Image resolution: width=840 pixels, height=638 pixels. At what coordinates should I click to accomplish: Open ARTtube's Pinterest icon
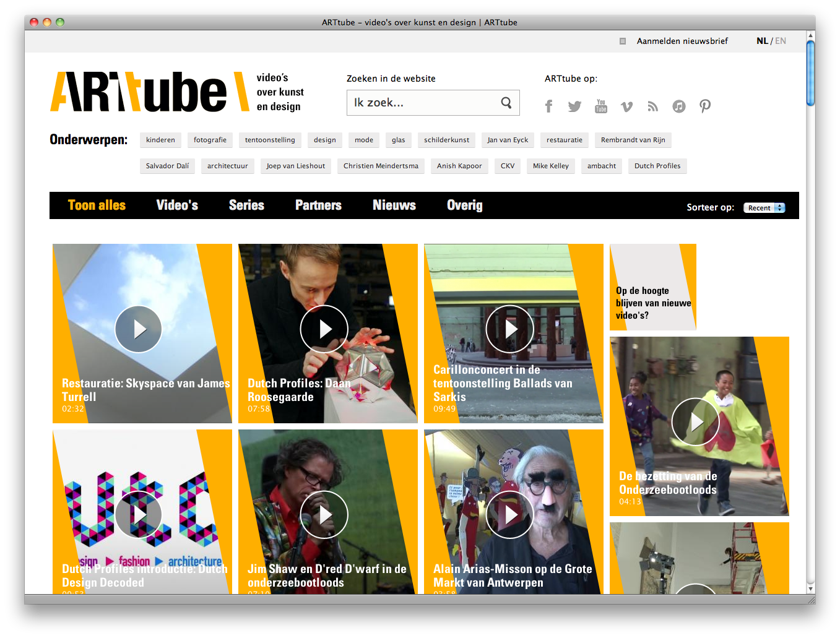[x=705, y=106]
